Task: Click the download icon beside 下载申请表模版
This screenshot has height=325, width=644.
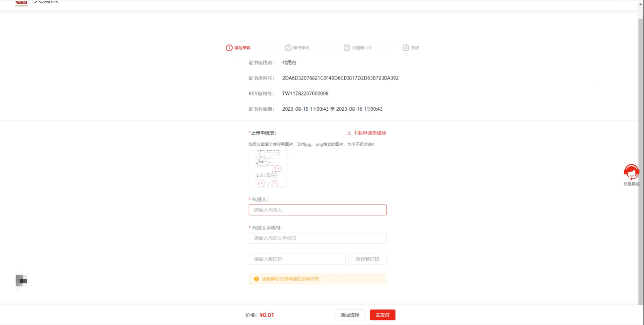Action: pyautogui.click(x=349, y=133)
